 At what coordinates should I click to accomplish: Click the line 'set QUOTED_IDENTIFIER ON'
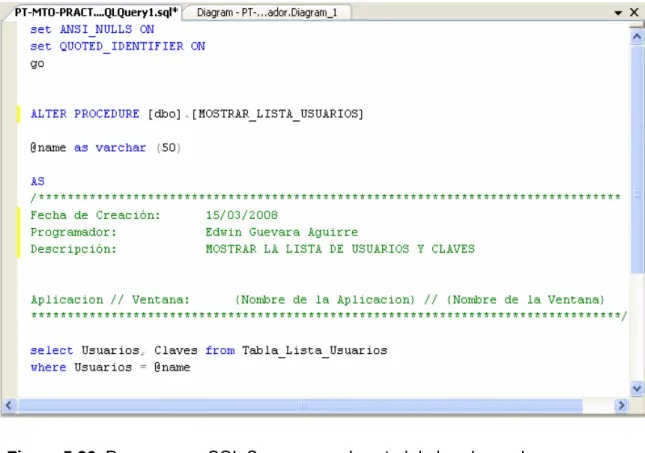click(118, 46)
